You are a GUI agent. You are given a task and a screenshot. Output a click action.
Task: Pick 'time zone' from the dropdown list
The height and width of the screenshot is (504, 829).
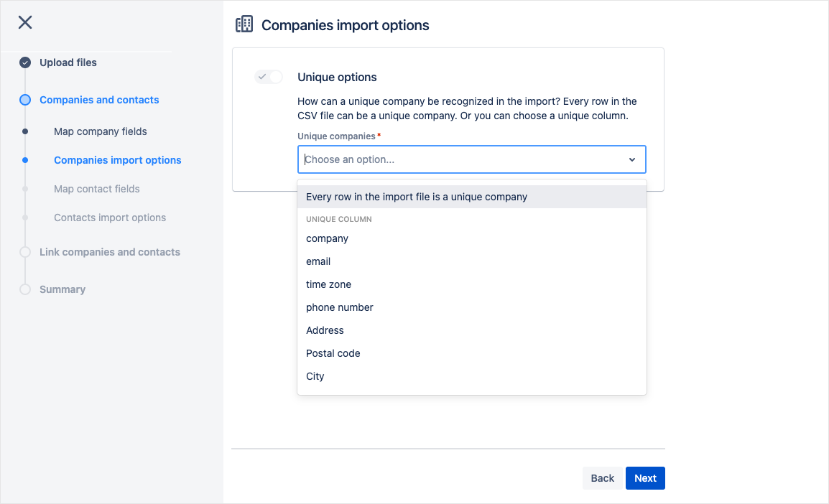point(329,284)
